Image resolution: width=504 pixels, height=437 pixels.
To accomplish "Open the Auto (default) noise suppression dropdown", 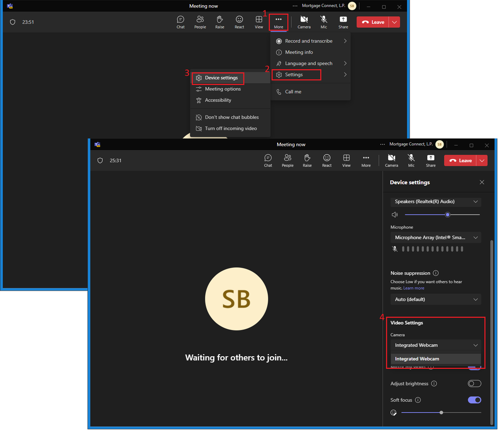I will [436, 300].
